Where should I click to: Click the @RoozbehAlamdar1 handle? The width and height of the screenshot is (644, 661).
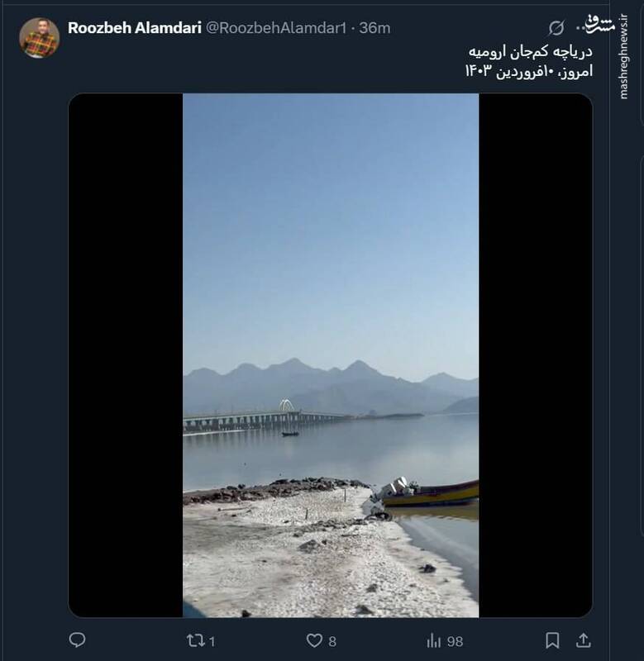276,28
